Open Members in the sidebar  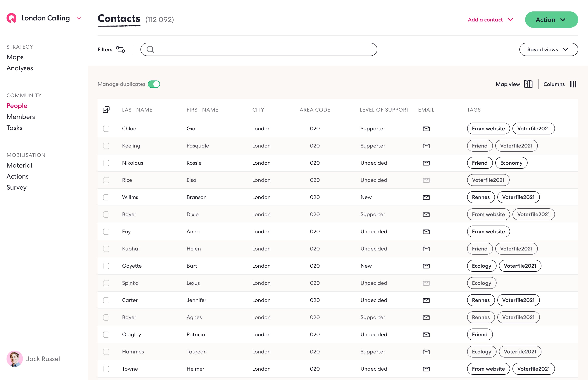(21, 117)
